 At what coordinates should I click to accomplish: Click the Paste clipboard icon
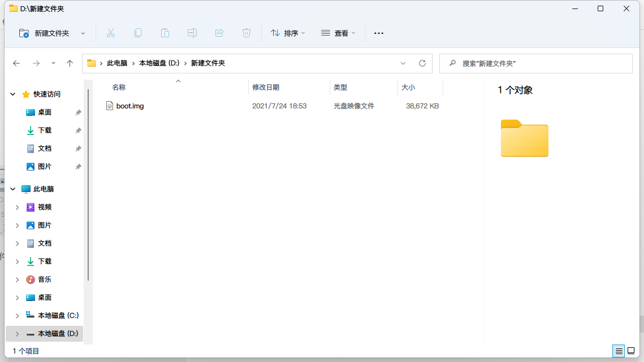pyautogui.click(x=165, y=33)
